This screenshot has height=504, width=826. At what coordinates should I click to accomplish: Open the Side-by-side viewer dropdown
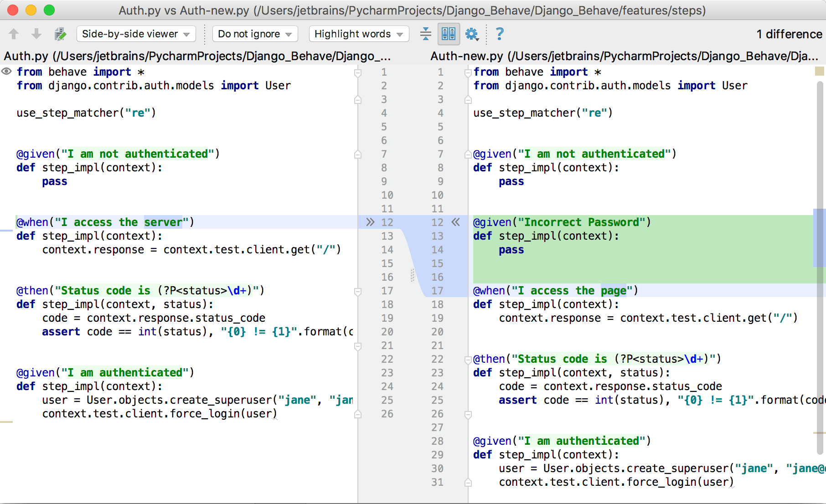tap(135, 34)
